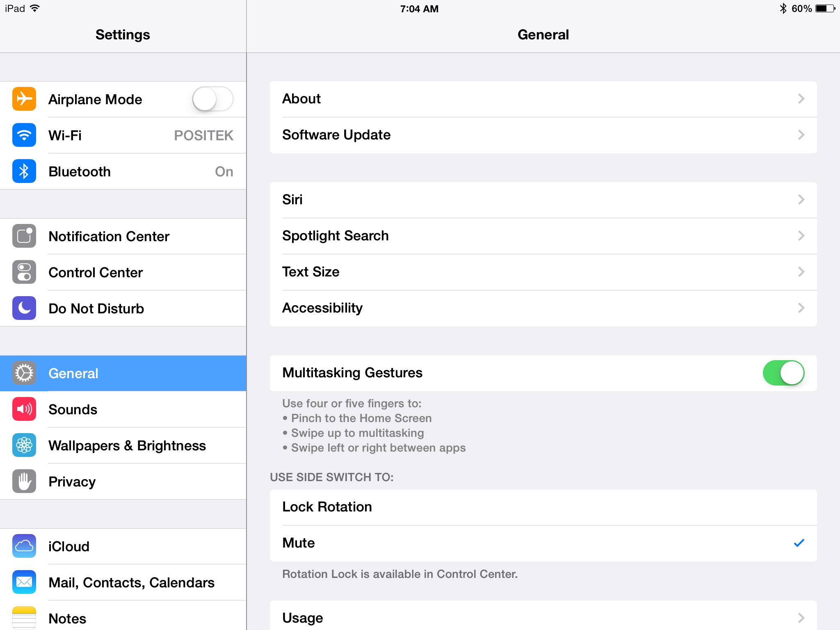Tap the orange Airplane Mode icon
Viewport: 840px width, 630px height.
point(24,99)
